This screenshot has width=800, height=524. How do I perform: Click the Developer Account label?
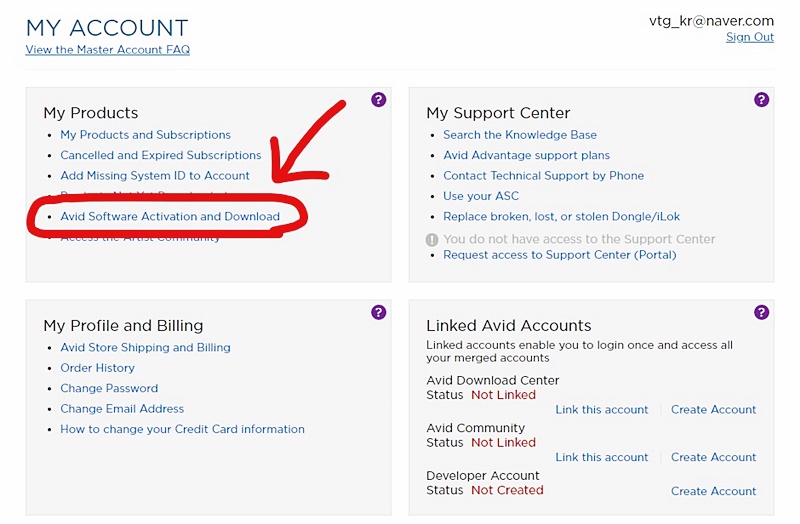483,476
